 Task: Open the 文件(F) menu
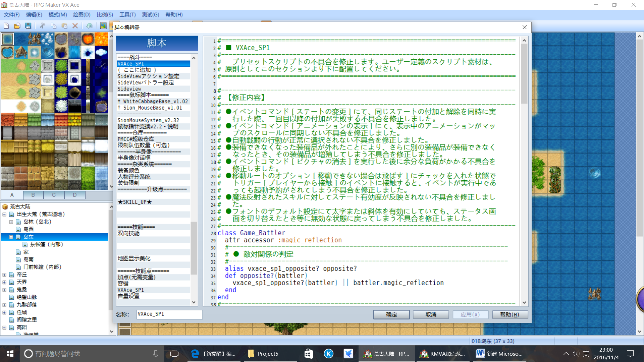11,15
